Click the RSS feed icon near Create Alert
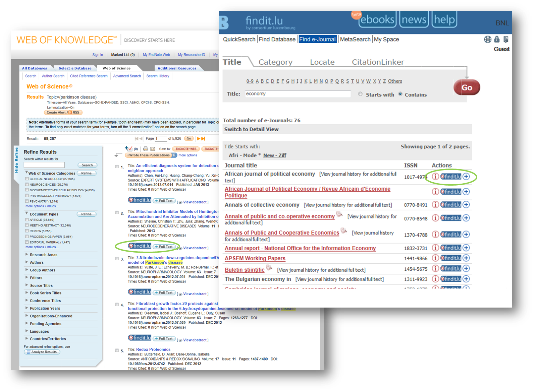 click(x=70, y=113)
